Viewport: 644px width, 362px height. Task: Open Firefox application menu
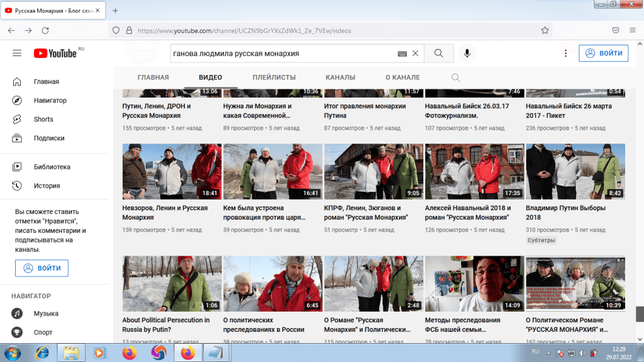coord(633,30)
